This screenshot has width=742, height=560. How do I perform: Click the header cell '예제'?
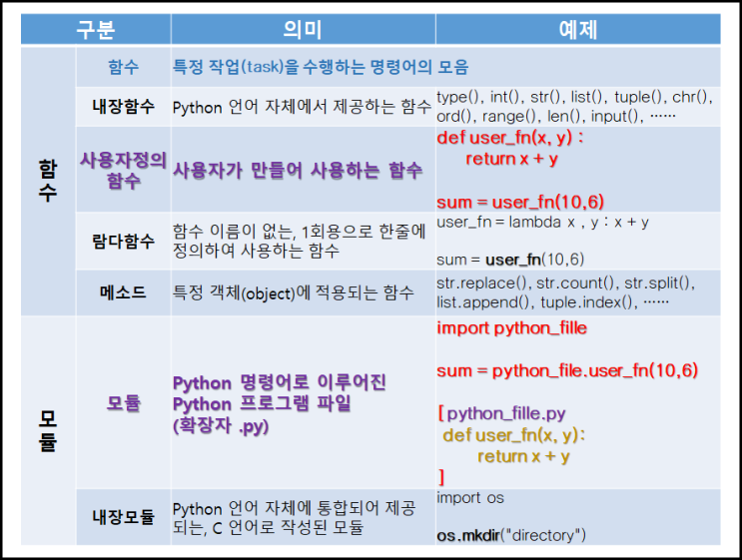point(578,29)
